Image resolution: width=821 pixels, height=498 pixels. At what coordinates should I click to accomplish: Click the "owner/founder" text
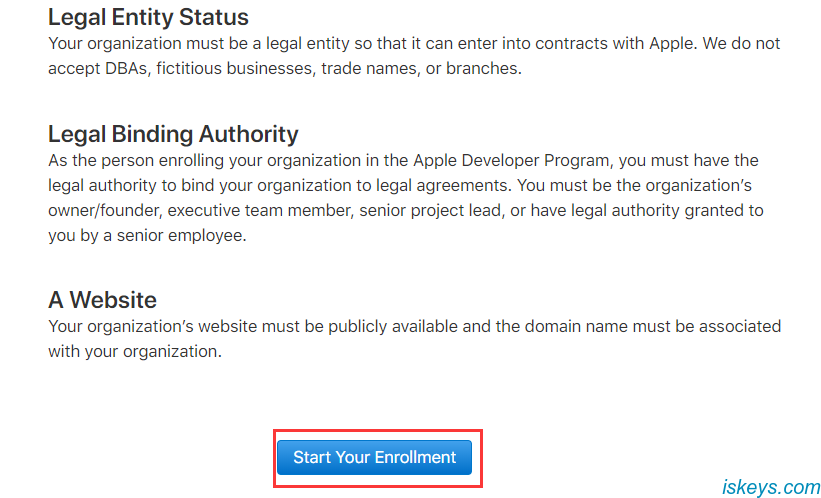pyautogui.click(x=103, y=210)
